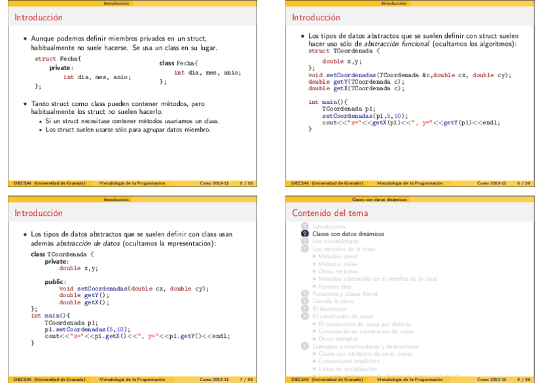Go to 'Los constructores' section link

coord(336,241)
